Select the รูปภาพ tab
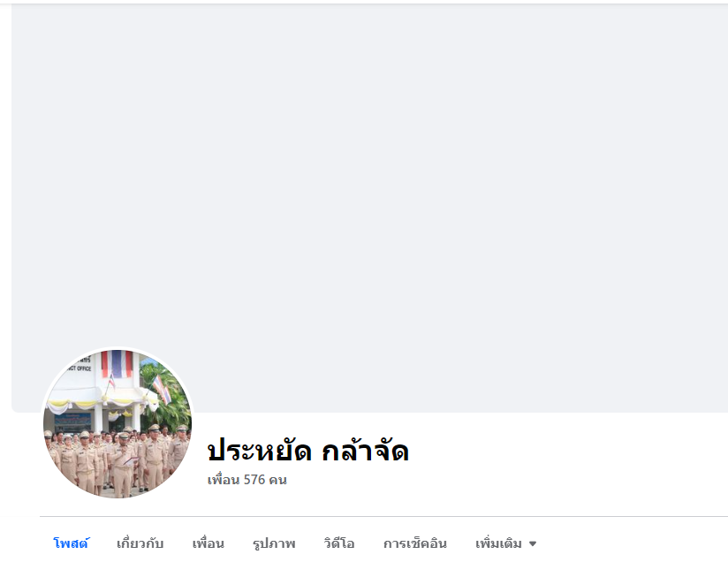This screenshot has height=562, width=728. (274, 543)
